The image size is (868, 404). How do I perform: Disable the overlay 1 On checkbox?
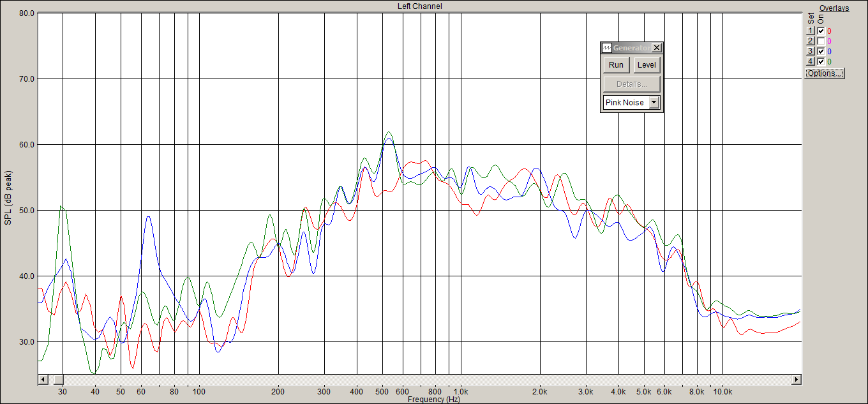click(821, 31)
